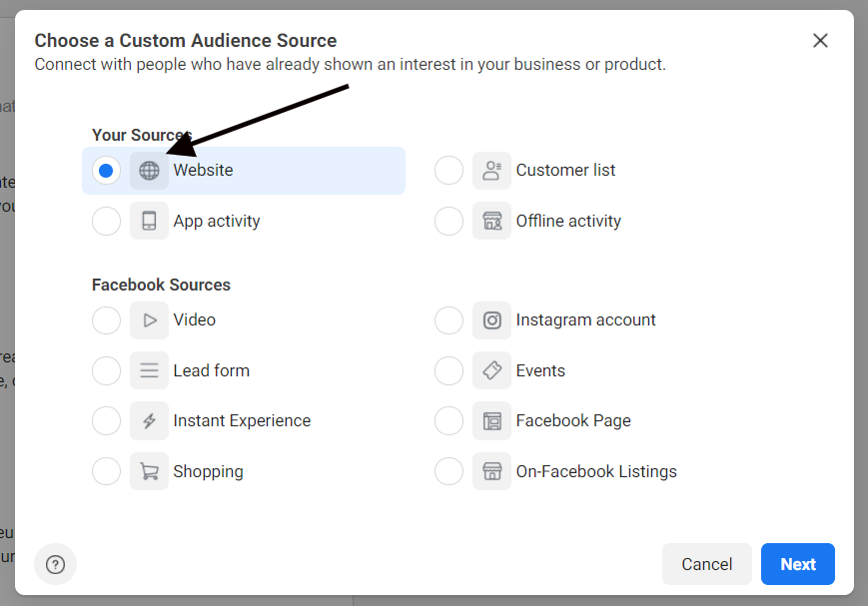Select the Shopping cart icon
Screen dimensions: 868x606
[149, 470]
